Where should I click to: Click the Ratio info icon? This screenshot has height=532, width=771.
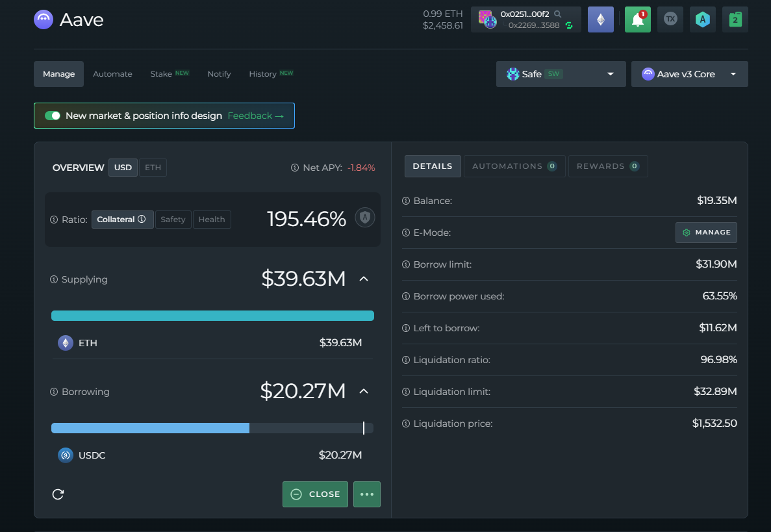(x=54, y=220)
